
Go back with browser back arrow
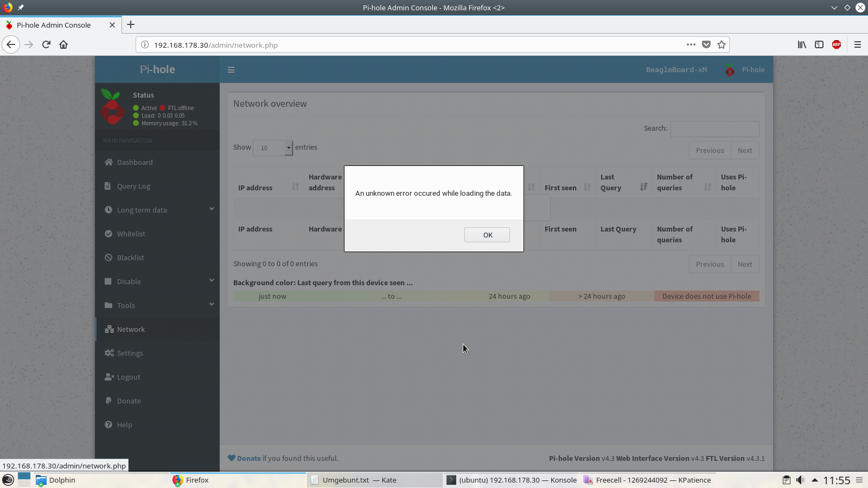11,44
